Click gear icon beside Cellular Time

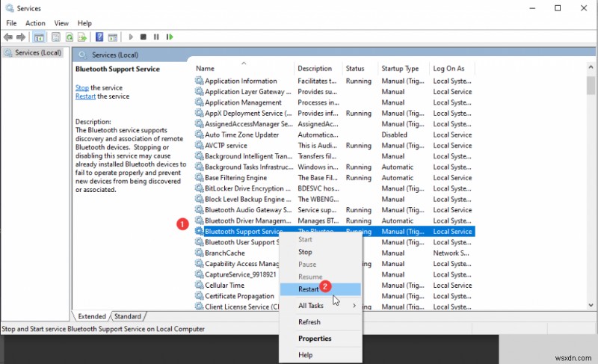click(x=199, y=285)
